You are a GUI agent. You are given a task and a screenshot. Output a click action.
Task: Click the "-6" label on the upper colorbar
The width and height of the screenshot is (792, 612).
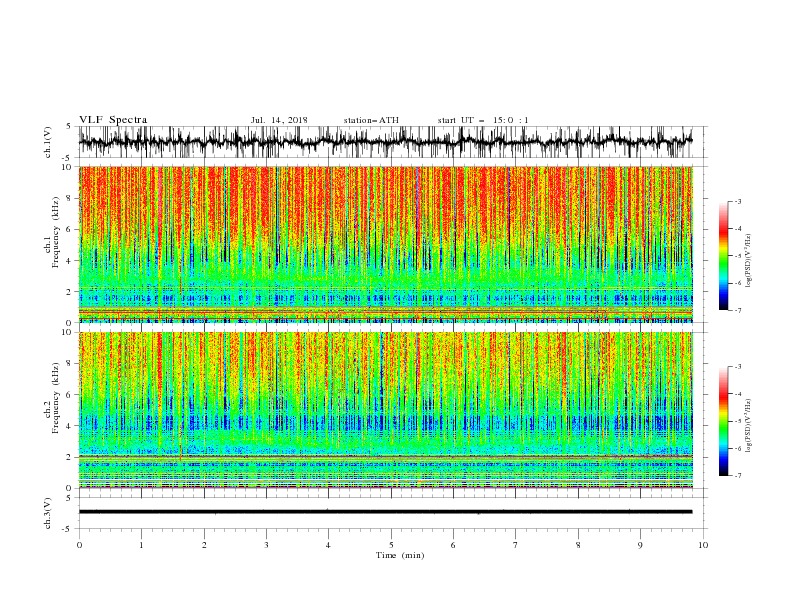[x=738, y=283]
